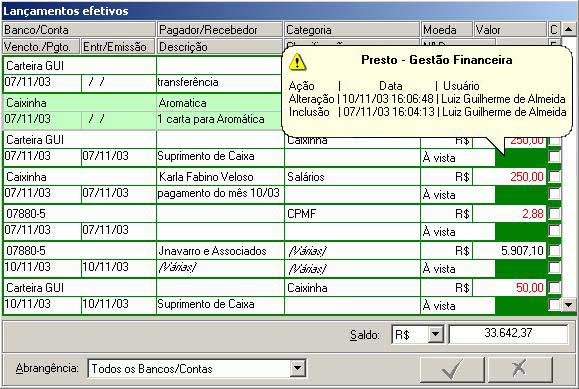Click the scroll down arrow of the list
The height and width of the screenshot is (389, 579).
coord(569,305)
